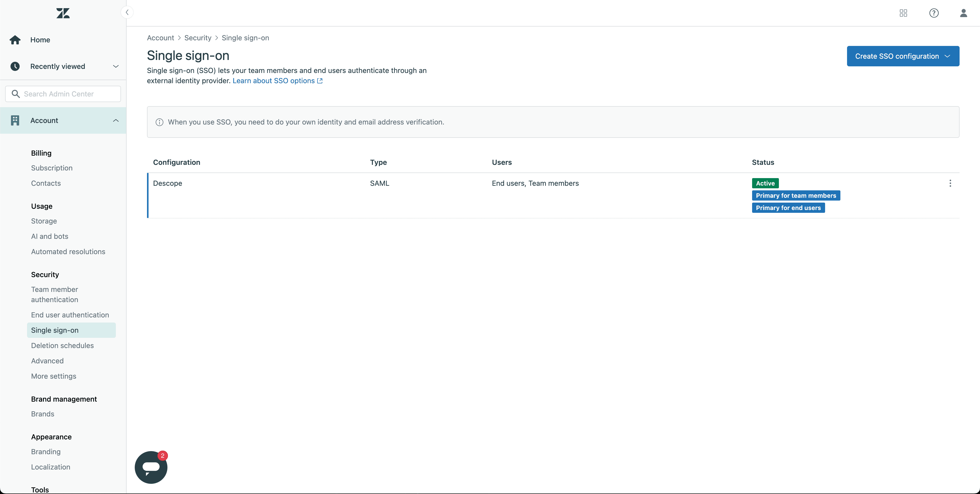Open the chat messenger bubble
This screenshot has height=494, width=980.
point(151,467)
